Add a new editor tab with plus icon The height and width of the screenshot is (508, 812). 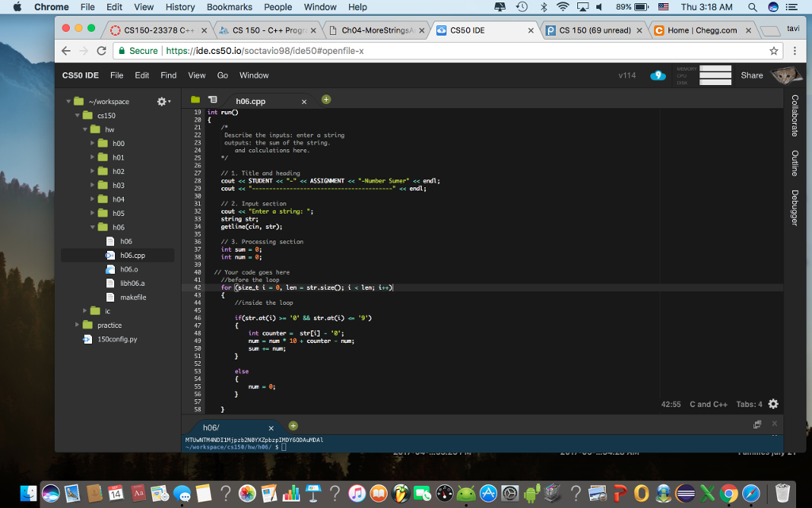(x=326, y=100)
